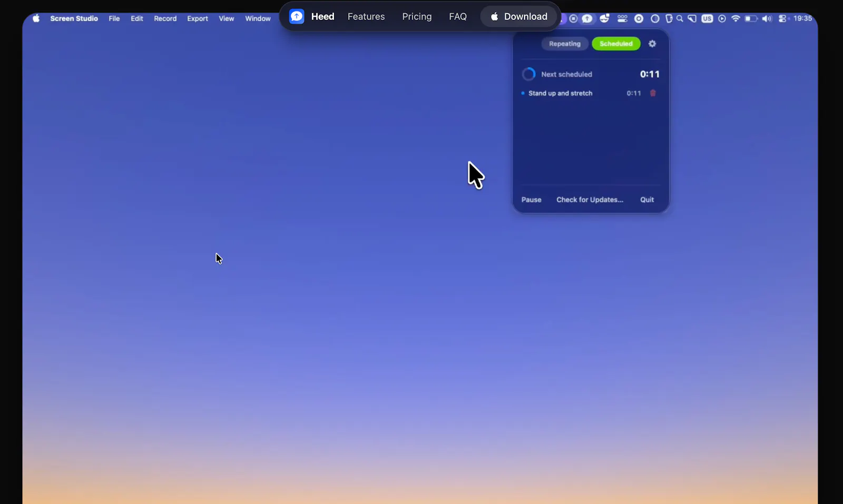Click the Download button
The image size is (843, 504).
click(x=518, y=16)
